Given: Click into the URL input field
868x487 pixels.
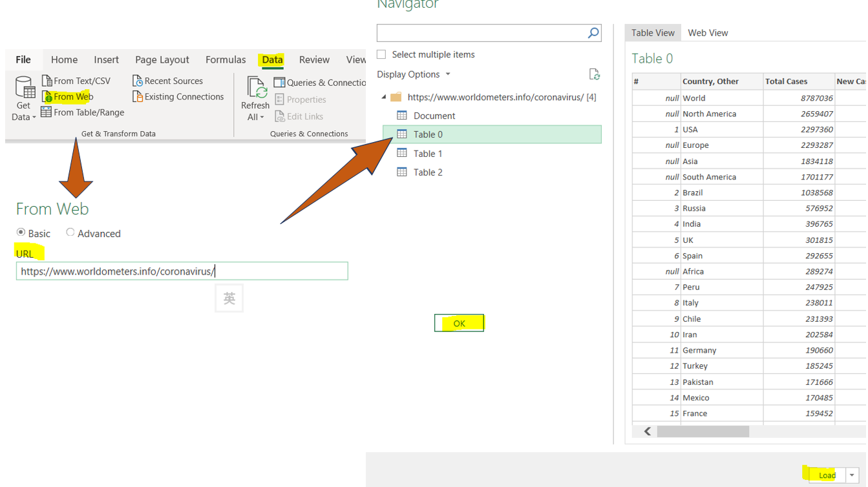Looking at the screenshot, I should (182, 271).
